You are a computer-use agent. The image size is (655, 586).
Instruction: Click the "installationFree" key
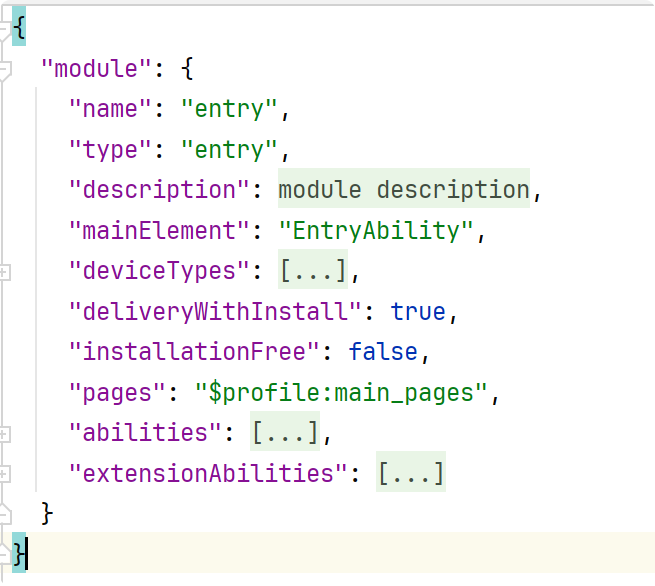click(194, 352)
